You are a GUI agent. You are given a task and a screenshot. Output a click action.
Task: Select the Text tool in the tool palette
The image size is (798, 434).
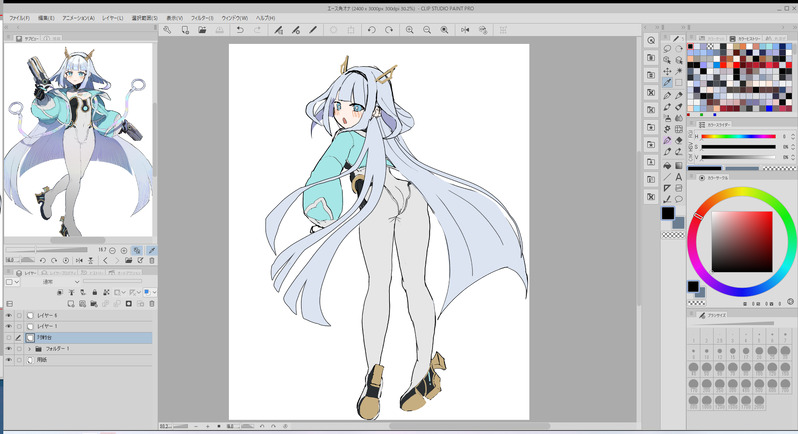pyautogui.click(x=678, y=177)
